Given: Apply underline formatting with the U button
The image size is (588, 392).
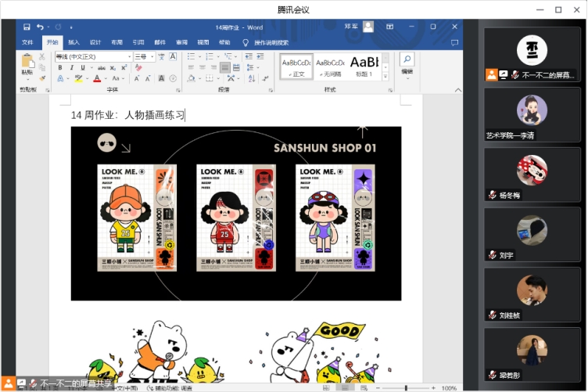Looking at the screenshot, I should pos(81,68).
